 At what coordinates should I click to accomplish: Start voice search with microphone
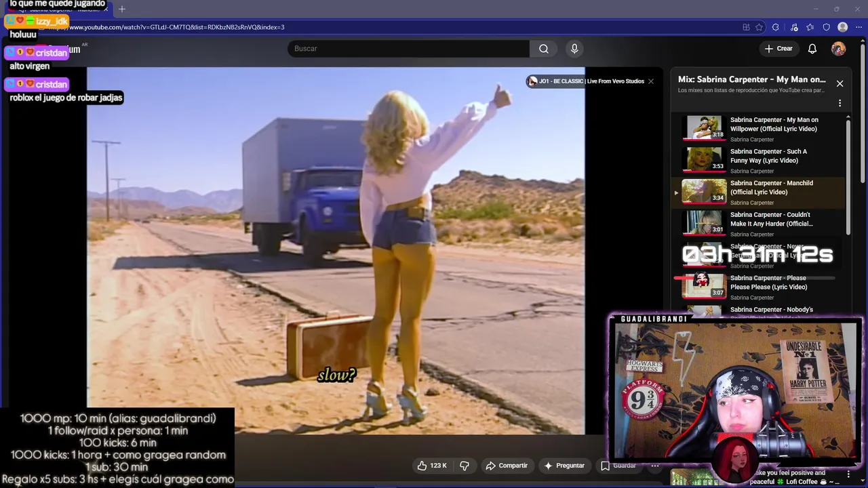coord(574,49)
